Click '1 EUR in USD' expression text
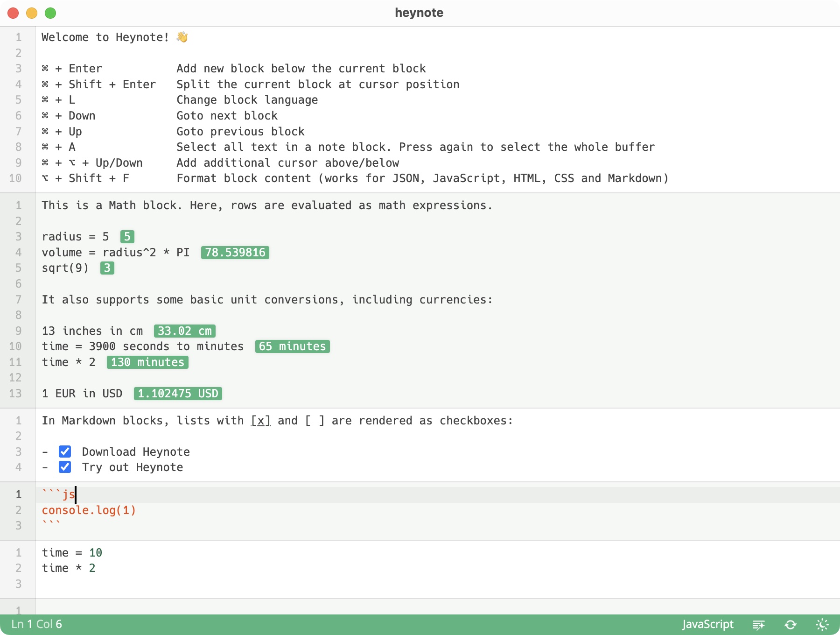840x635 pixels. (82, 394)
